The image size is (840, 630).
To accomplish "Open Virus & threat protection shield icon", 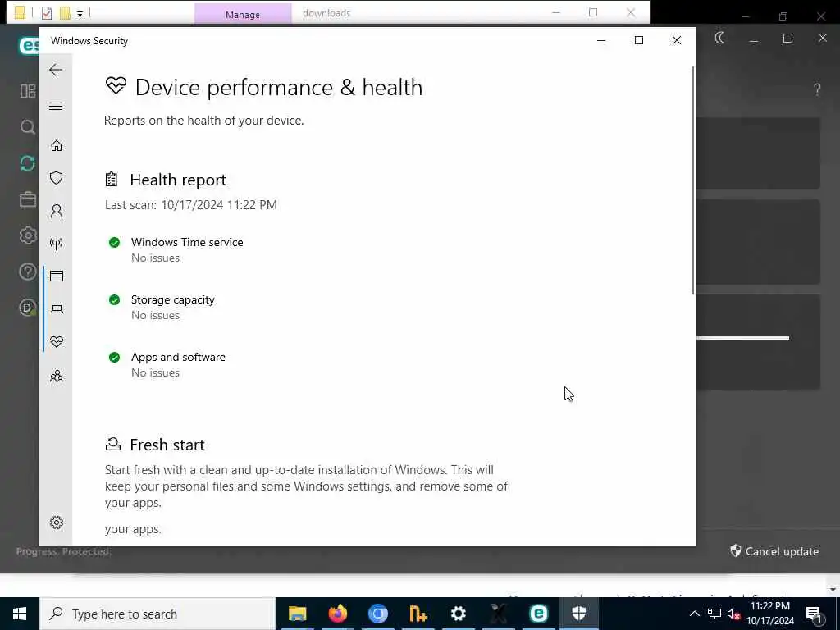I will pyautogui.click(x=57, y=178).
